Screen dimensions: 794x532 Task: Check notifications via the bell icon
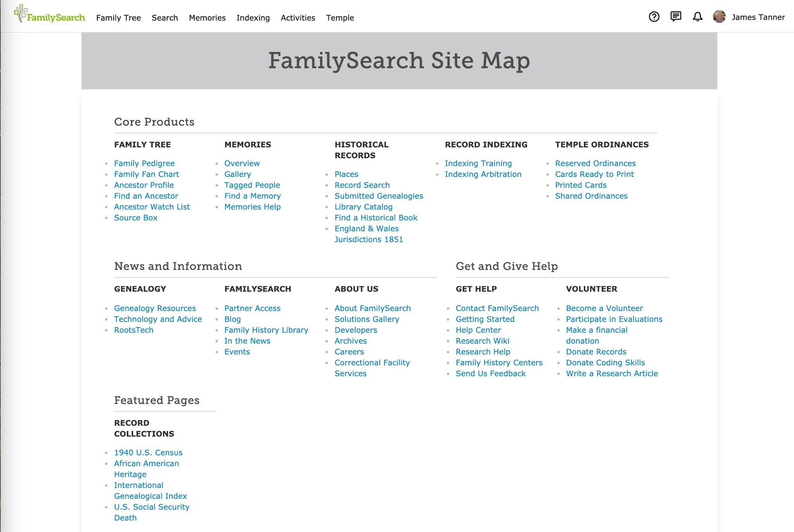(x=698, y=17)
